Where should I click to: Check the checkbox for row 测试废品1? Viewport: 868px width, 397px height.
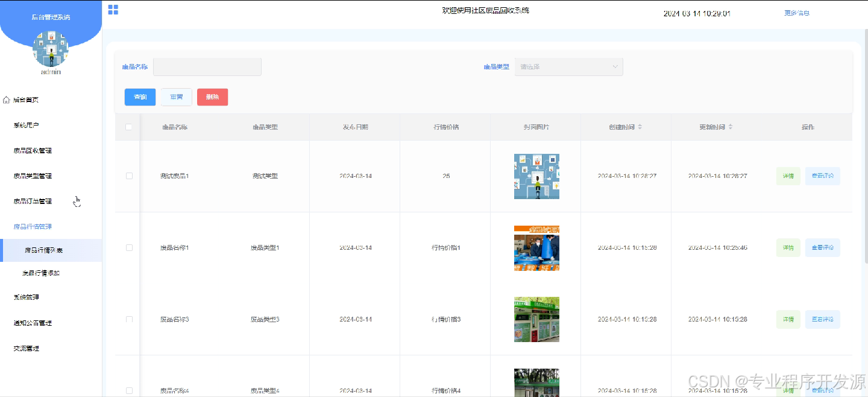click(x=129, y=176)
